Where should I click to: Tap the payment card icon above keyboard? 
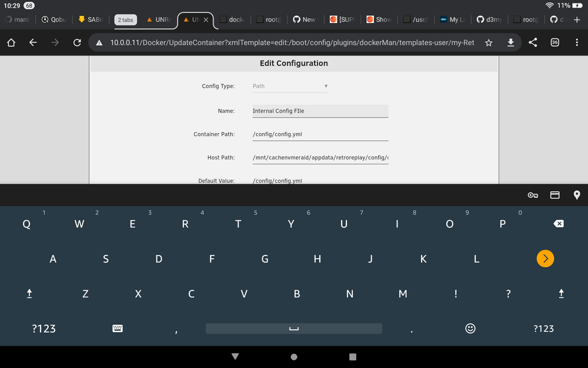click(555, 195)
